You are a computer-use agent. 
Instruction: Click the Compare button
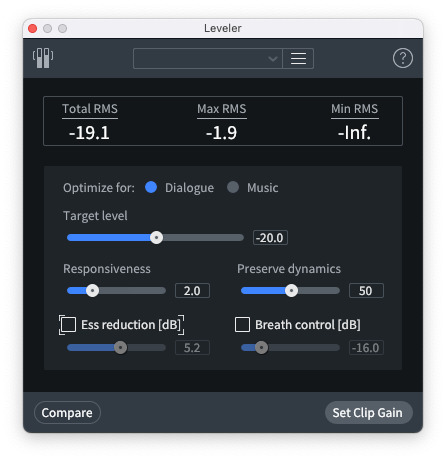point(67,413)
